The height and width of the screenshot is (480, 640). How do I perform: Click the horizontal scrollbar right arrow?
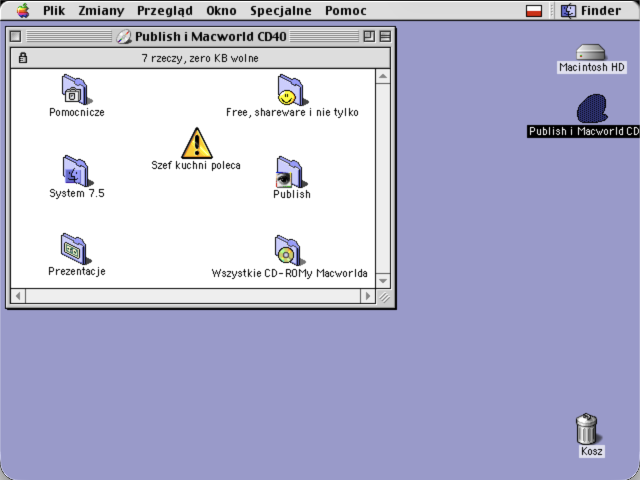click(x=368, y=296)
